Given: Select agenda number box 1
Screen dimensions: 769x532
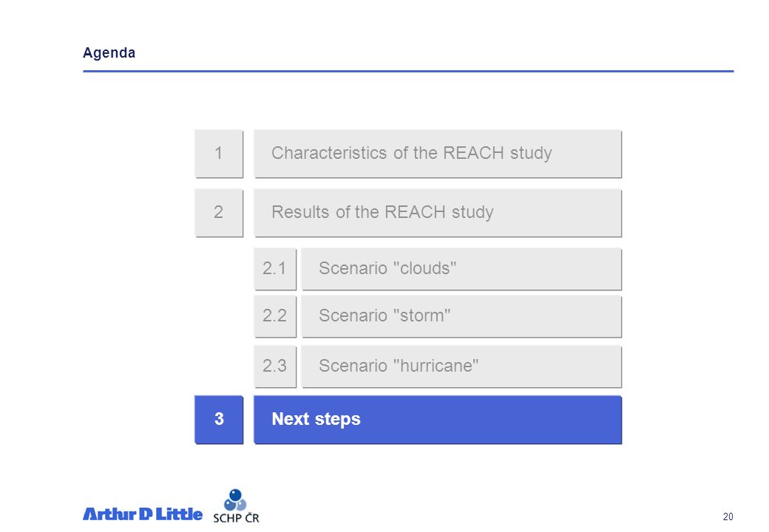Looking at the screenshot, I should tap(219, 154).
